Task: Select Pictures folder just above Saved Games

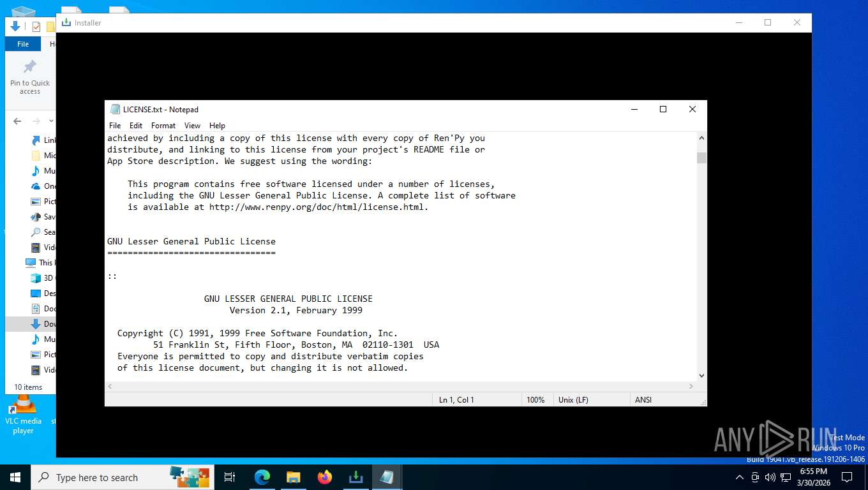Action: pos(43,202)
